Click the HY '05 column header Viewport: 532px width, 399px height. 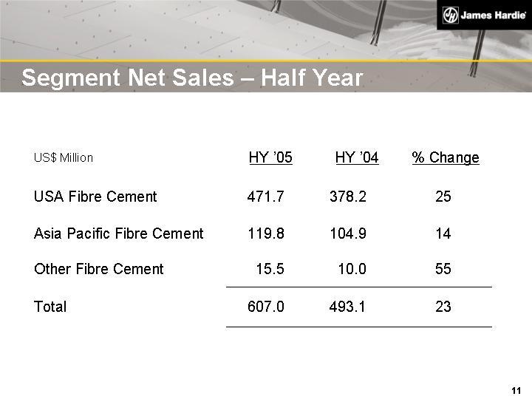(x=270, y=157)
